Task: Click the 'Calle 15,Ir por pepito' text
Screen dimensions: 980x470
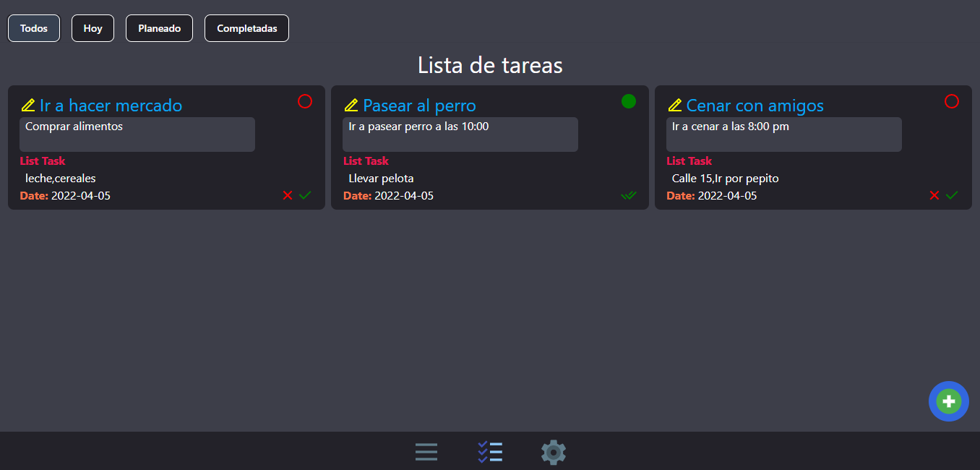Action: (726, 178)
